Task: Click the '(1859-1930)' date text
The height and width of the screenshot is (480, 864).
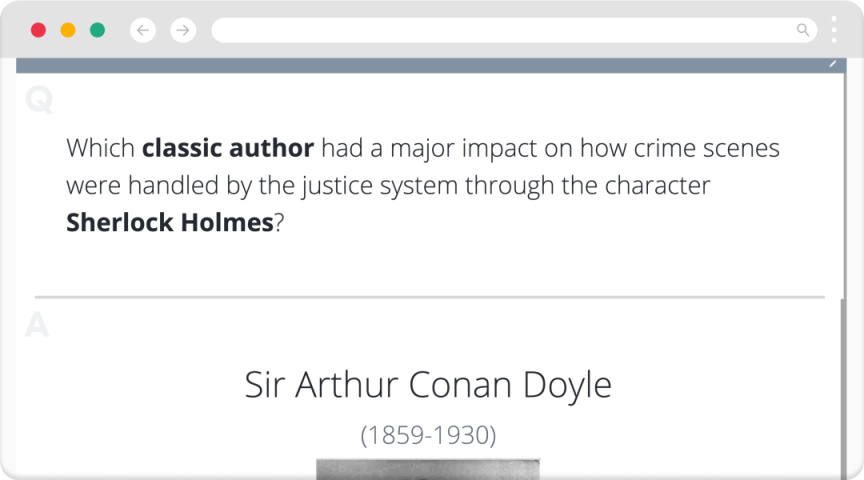Action: 428,435
